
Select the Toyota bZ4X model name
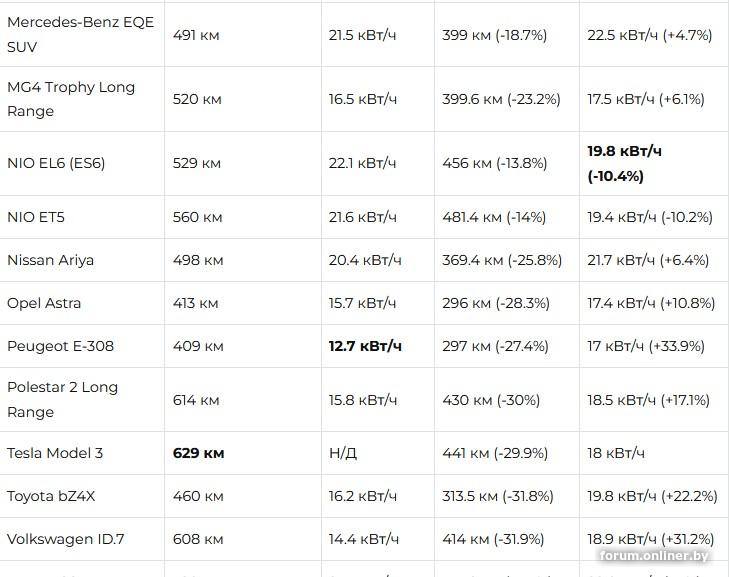(x=51, y=496)
